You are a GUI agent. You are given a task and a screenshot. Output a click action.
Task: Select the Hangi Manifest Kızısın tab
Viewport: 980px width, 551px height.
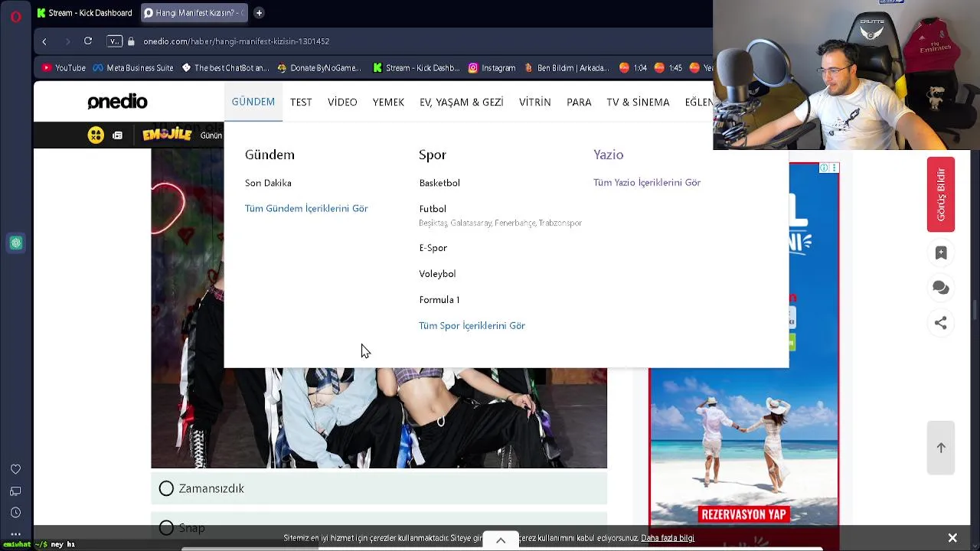pyautogui.click(x=194, y=13)
